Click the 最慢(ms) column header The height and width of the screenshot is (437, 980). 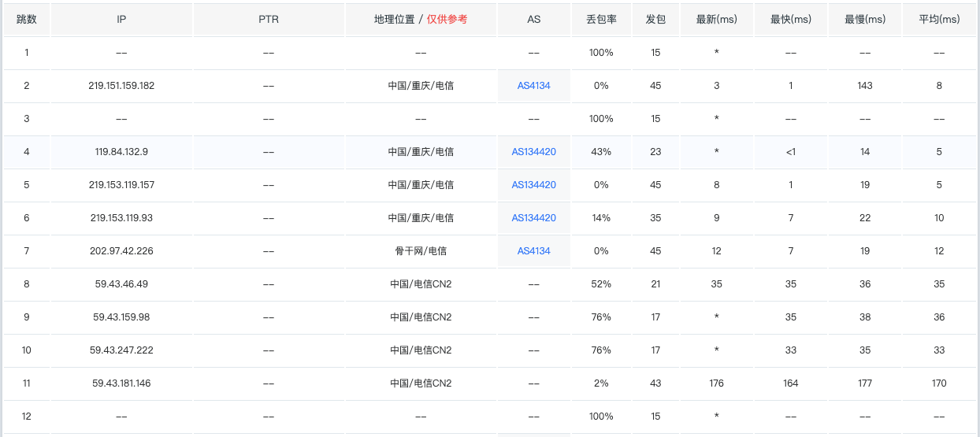pos(864,20)
